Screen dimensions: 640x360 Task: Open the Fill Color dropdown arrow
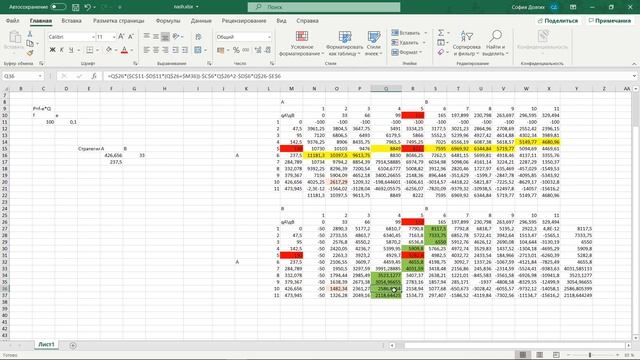(116, 50)
